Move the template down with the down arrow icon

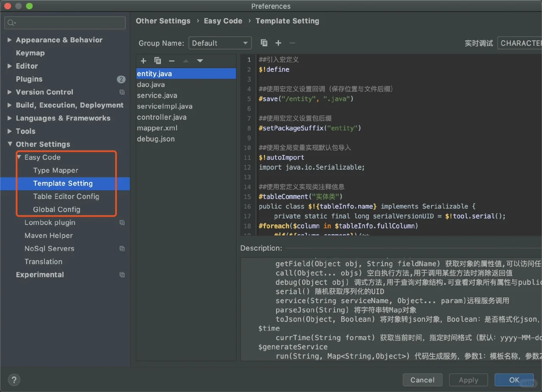click(x=200, y=61)
